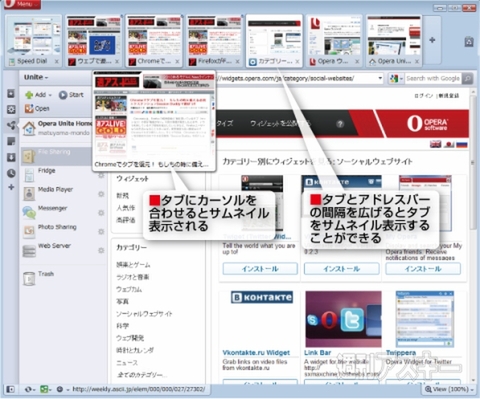Image resolution: width=480 pixels, height=399 pixels.
Task: Open the ソーシャルウェブサイト category link
Action: tap(144, 314)
